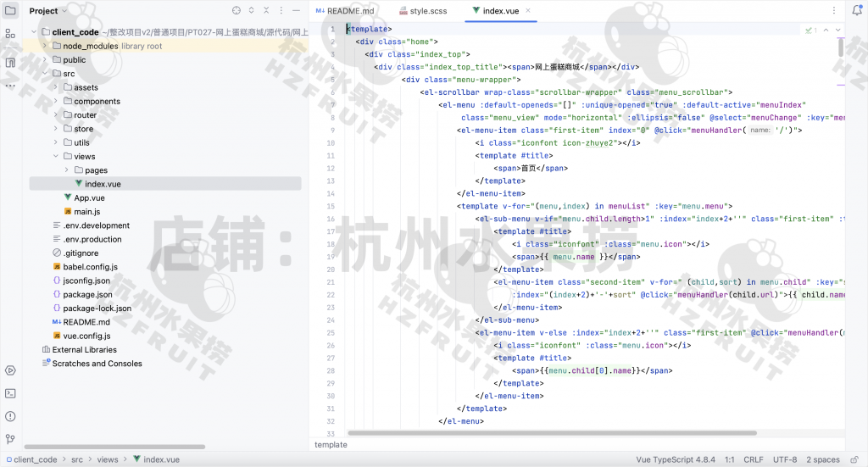Image resolution: width=868 pixels, height=467 pixels.
Task: Expand the pages folder
Action: [x=67, y=170]
